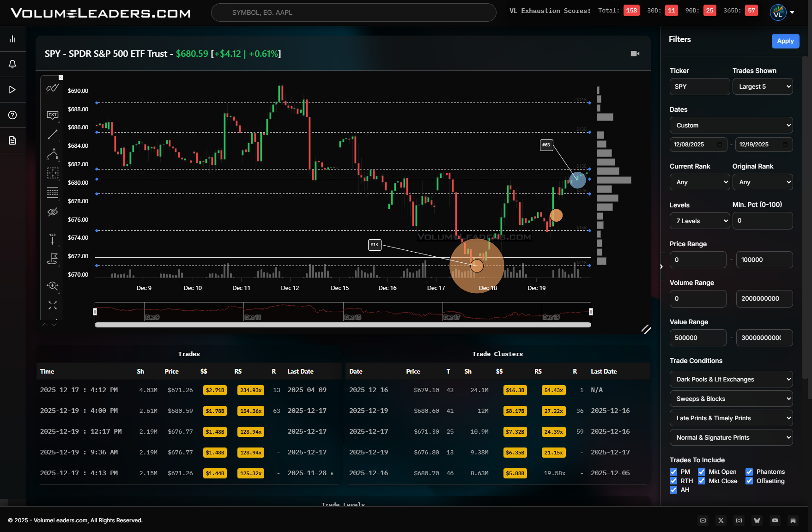Viewport: 812px width, 532px height.
Task: Change the Levels dropdown from 7 Levels
Action: [699, 221]
